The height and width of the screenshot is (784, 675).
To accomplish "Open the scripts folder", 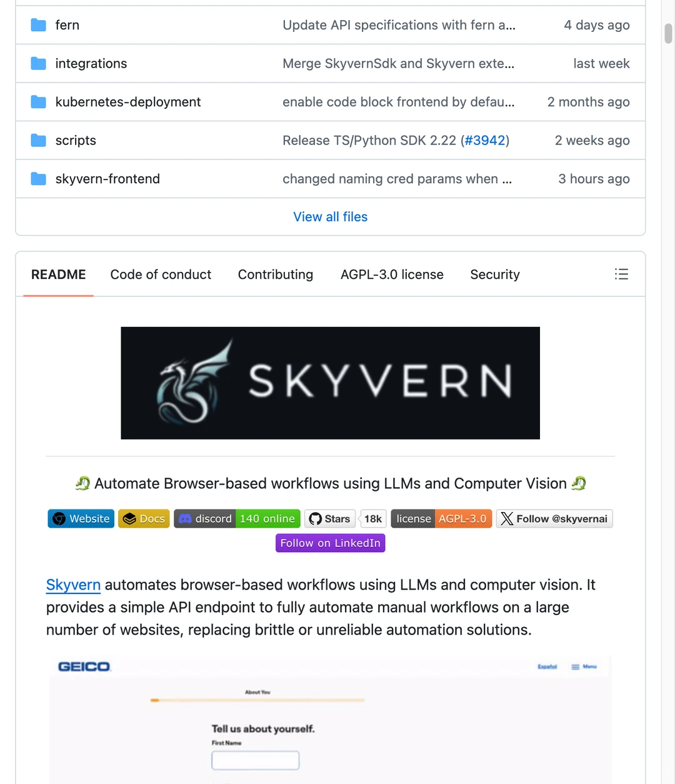I will tap(76, 140).
